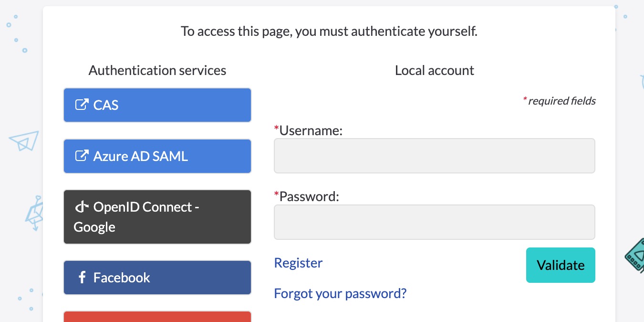The height and width of the screenshot is (322, 644).
Task: Click the partially visible red authentication button
Action: point(157,317)
